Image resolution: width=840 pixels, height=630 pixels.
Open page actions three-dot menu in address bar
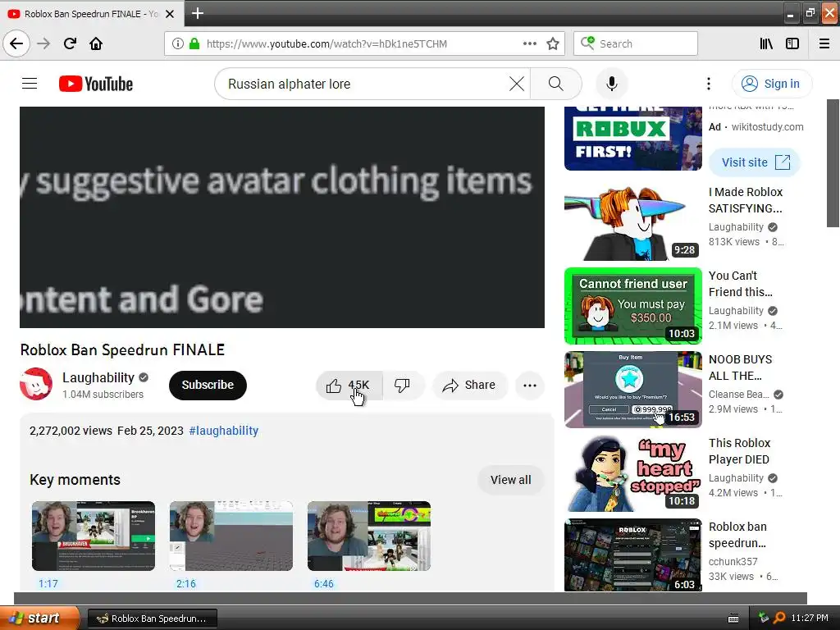529,43
